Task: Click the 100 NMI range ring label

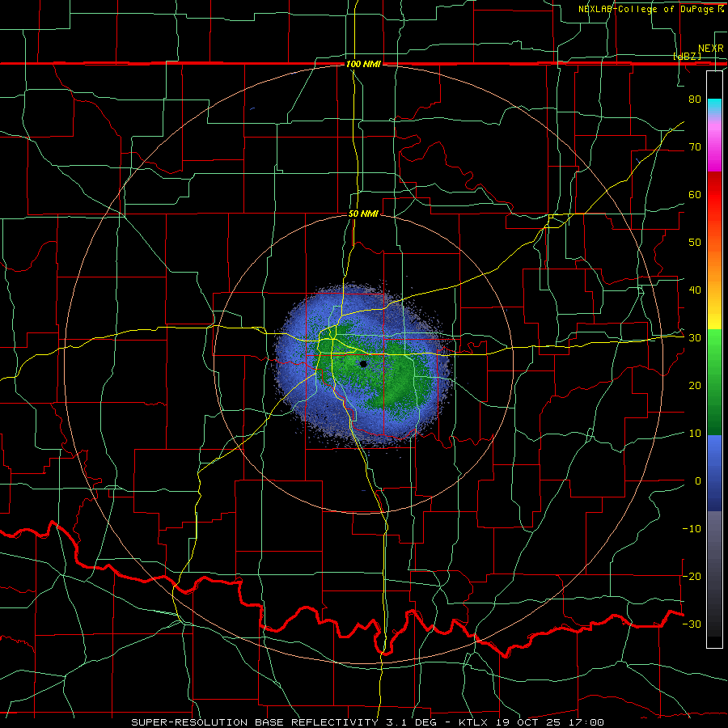Action: coord(363,64)
